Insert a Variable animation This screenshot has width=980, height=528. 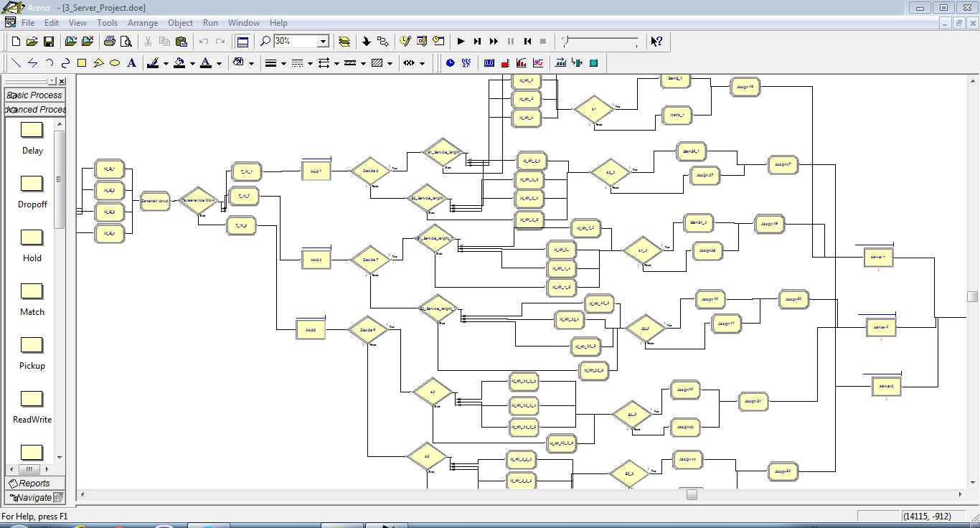click(x=489, y=63)
